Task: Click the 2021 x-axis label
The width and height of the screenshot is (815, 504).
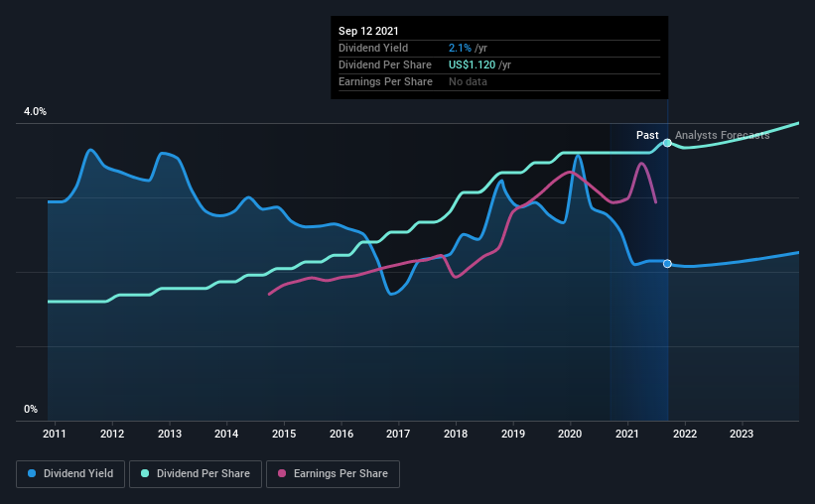Action: [x=627, y=434]
